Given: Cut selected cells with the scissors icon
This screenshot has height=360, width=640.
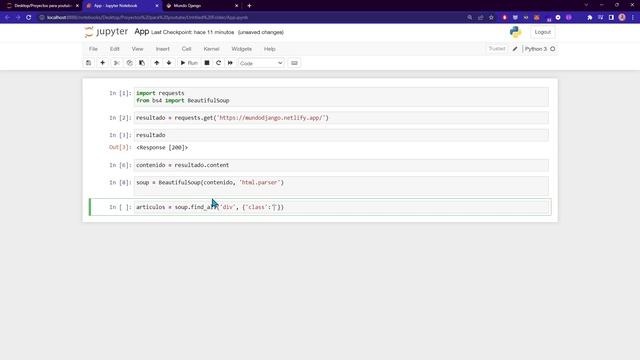Looking at the screenshot, I should (x=116, y=63).
